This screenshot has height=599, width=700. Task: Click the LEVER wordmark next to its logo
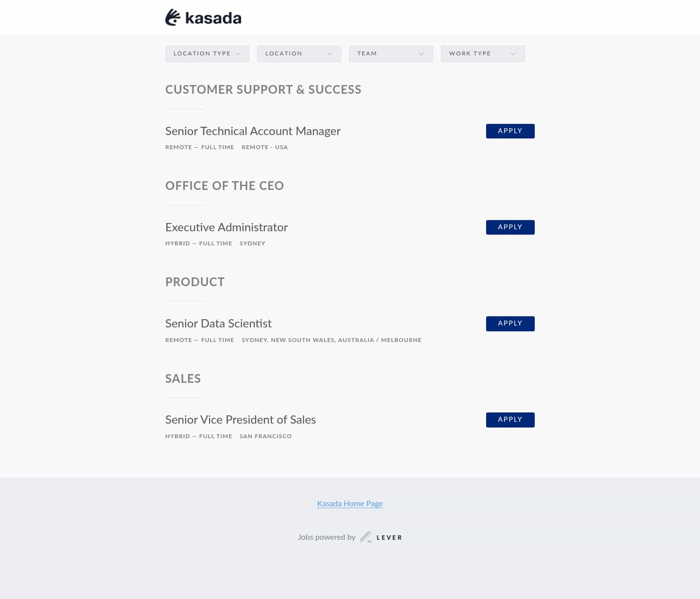click(390, 537)
